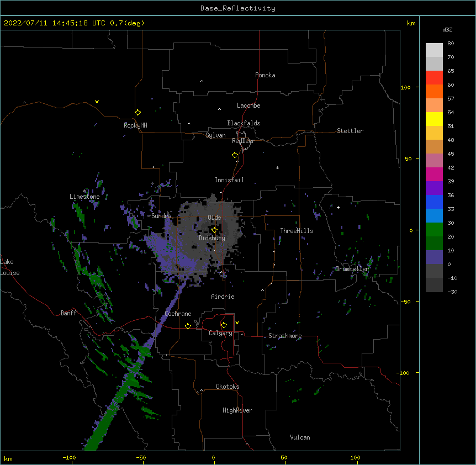Select the Stettler label
The height and width of the screenshot is (465, 476).
click(350, 131)
